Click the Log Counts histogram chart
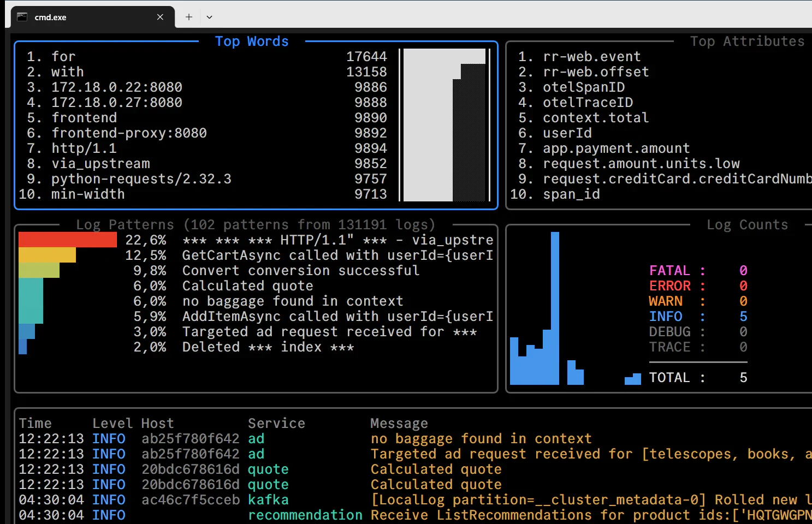This screenshot has width=812, height=524. click(x=576, y=308)
